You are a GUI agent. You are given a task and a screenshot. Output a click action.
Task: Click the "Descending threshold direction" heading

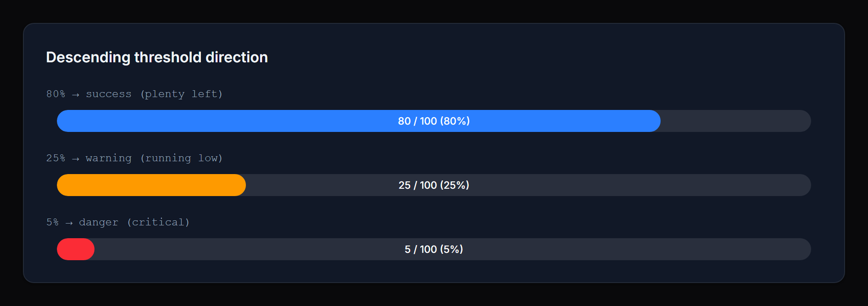(x=157, y=57)
